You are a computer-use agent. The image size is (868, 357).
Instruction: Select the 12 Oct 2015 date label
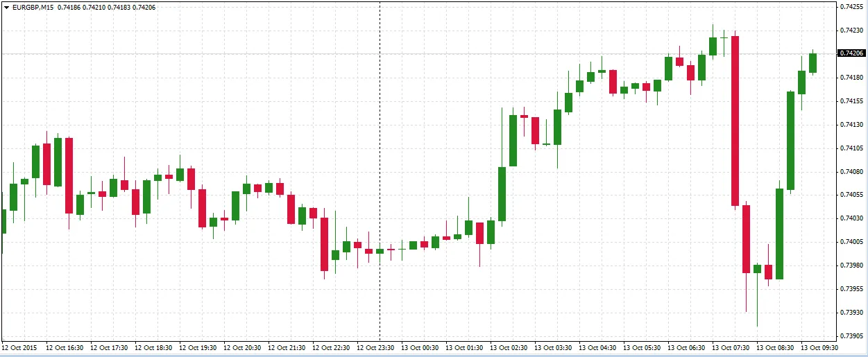pyautogui.click(x=19, y=347)
